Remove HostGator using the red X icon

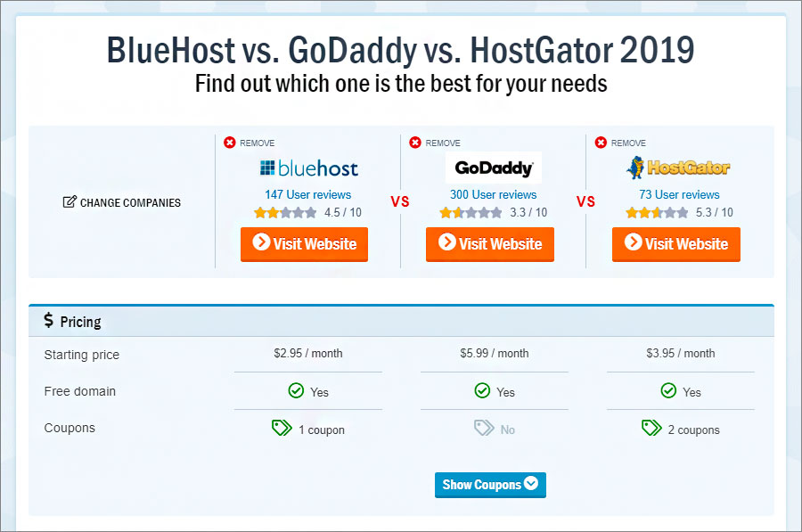601,143
